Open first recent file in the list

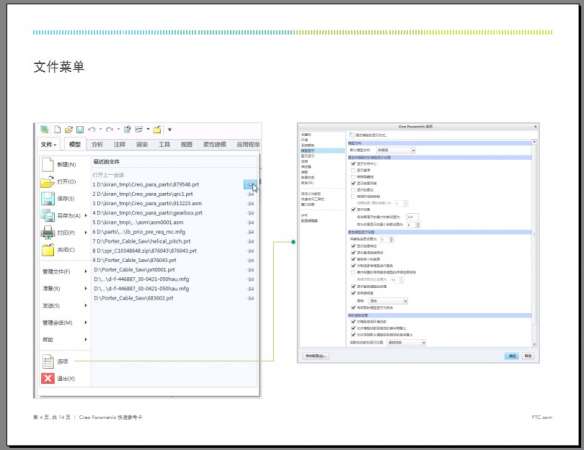[146, 184]
